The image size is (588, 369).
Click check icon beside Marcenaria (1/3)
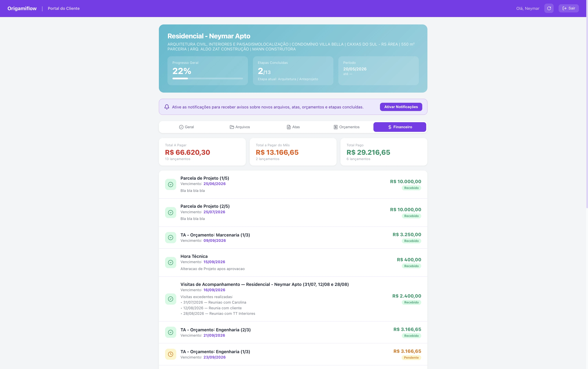click(171, 238)
